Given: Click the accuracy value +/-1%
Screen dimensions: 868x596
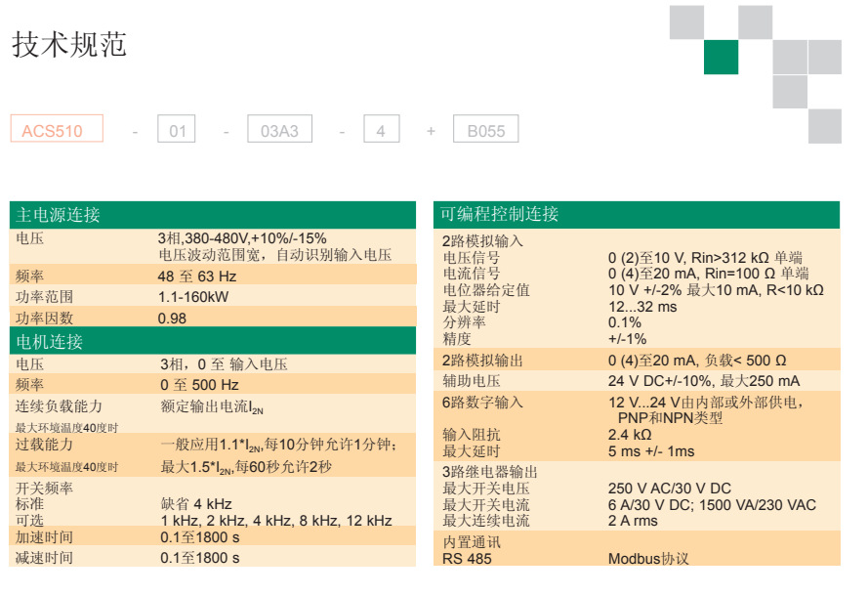Looking at the screenshot, I should (627, 339).
